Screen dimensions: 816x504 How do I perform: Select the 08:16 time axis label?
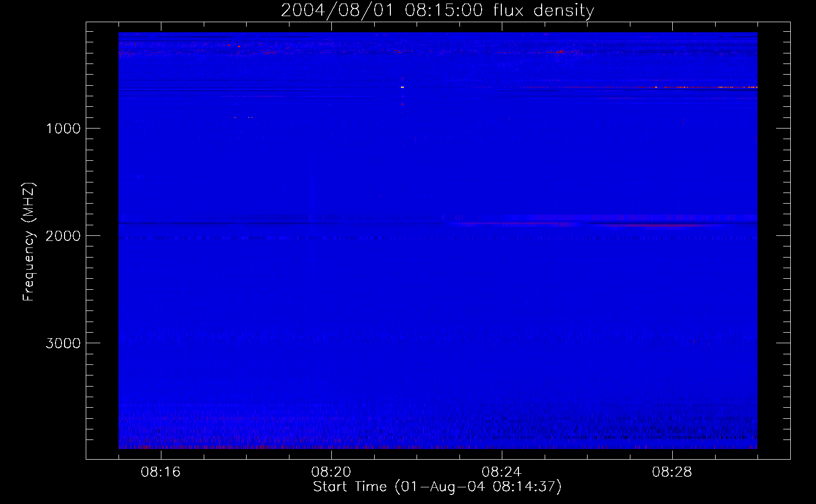coord(160,472)
